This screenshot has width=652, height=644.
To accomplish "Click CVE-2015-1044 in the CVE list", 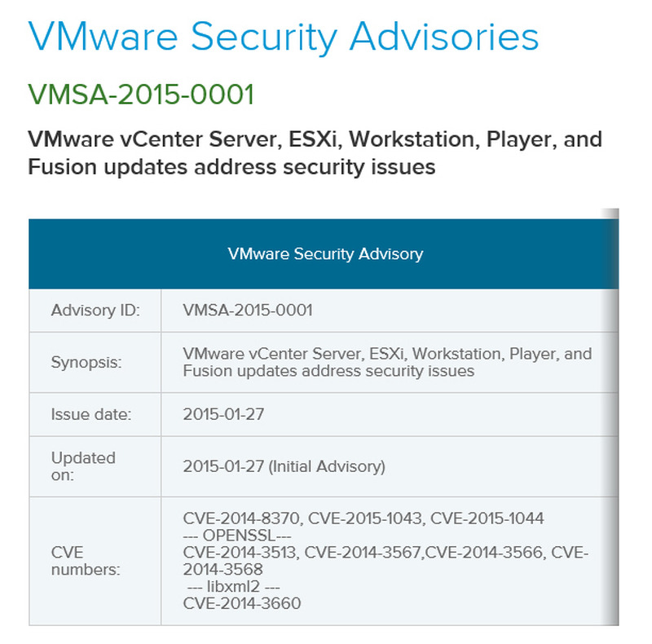I will coord(487,518).
